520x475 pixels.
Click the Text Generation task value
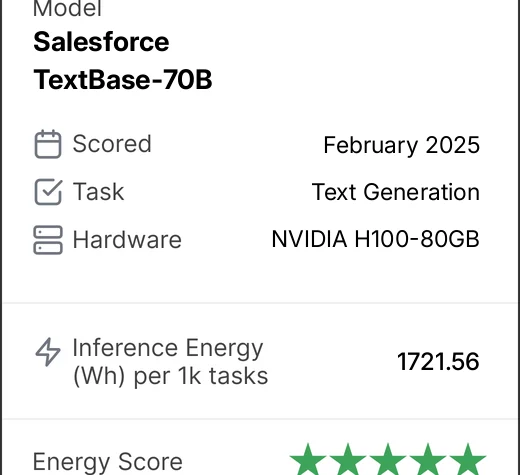coord(396,192)
